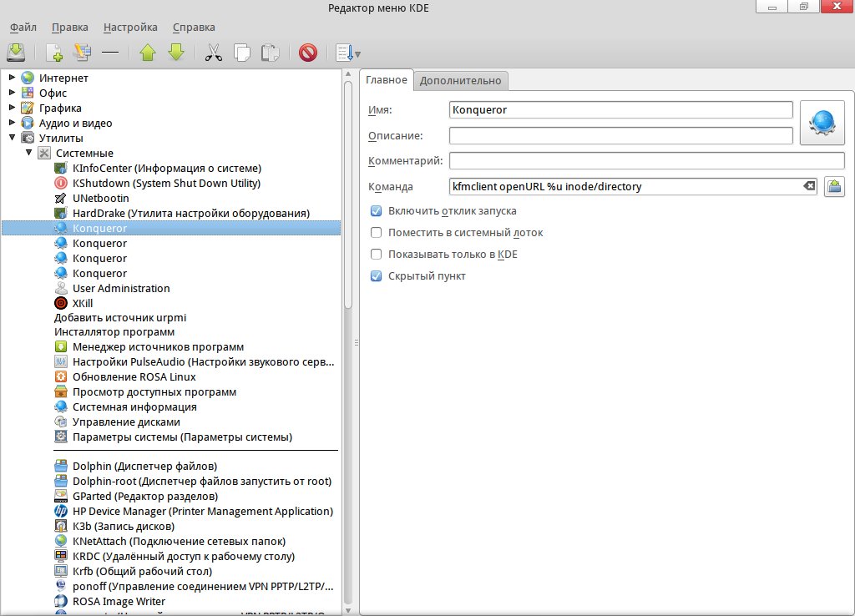Viewport: 855px width, 616px height.
Task: Switch to the Дополнительно tab
Action: (460, 80)
